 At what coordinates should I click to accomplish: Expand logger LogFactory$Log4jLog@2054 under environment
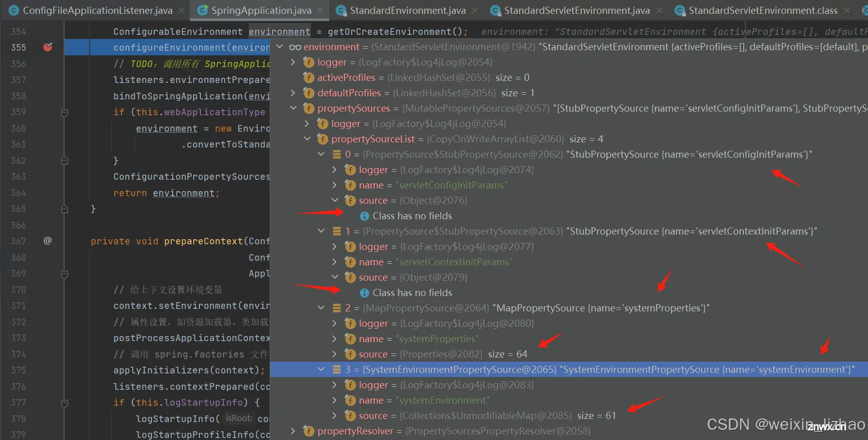(x=293, y=62)
